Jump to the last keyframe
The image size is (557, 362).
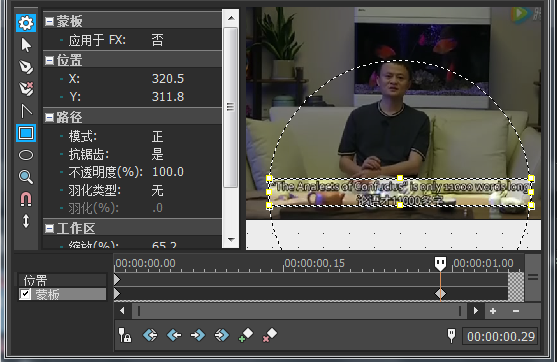(x=222, y=335)
